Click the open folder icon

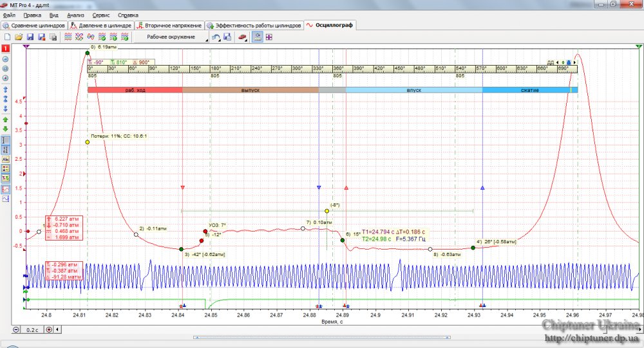click(x=19, y=37)
